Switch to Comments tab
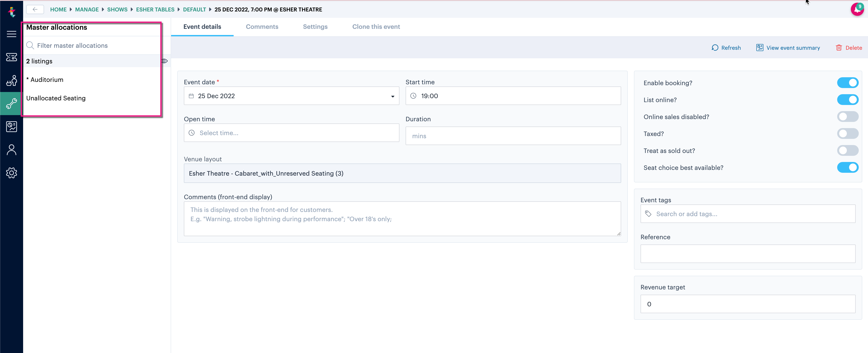 tap(262, 27)
